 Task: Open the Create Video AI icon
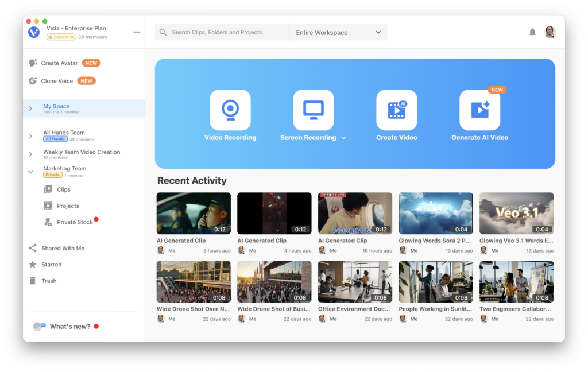(x=396, y=110)
